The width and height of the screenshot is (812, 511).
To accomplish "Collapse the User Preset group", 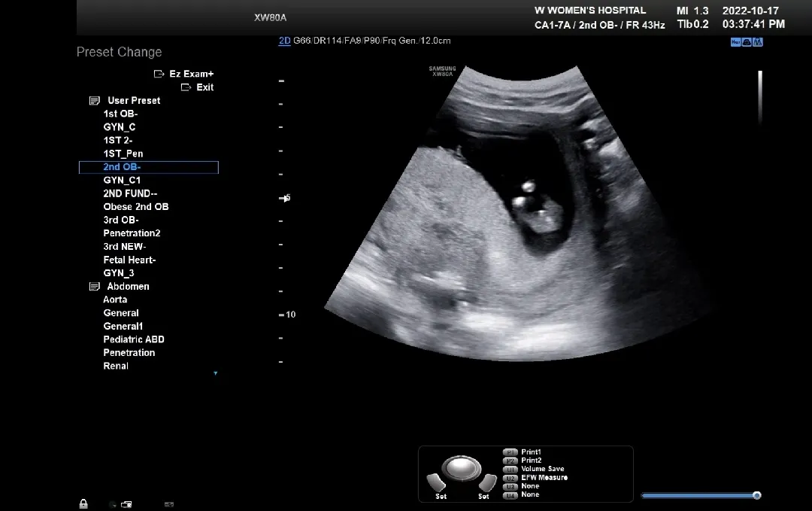I will (94, 101).
